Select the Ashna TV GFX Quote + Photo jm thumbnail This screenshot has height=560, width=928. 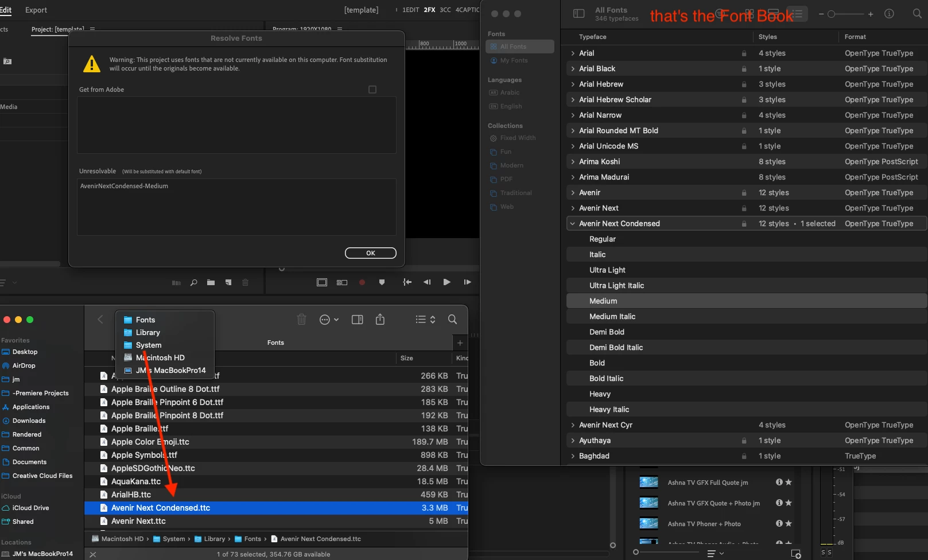(x=649, y=503)
